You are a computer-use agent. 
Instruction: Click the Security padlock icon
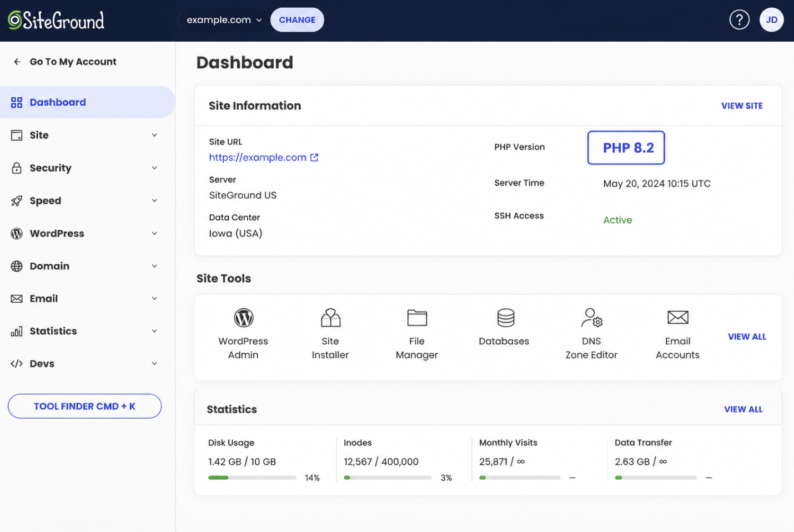pyautogui.click(x=17, y=168)
